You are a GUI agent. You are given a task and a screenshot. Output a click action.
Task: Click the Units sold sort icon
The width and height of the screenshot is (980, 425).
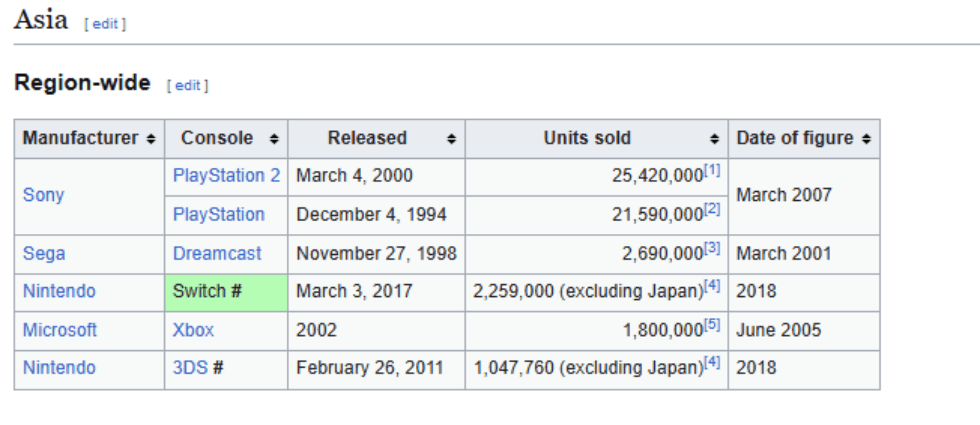tap(714, 139)
